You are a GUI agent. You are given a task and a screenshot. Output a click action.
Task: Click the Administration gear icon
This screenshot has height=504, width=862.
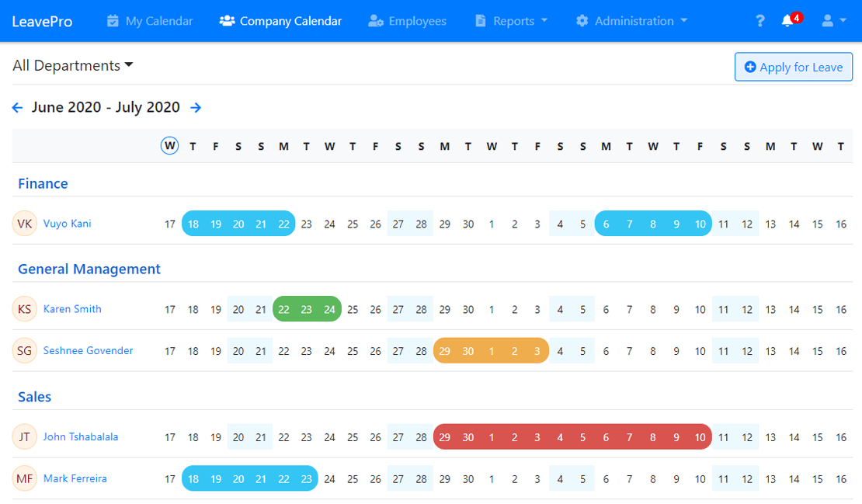582,21
